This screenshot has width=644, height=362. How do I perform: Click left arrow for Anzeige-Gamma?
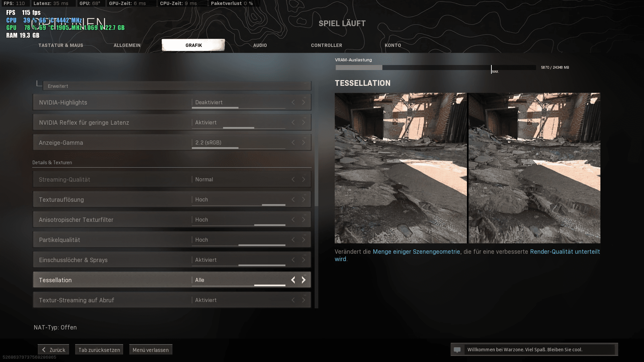(293, 142)
